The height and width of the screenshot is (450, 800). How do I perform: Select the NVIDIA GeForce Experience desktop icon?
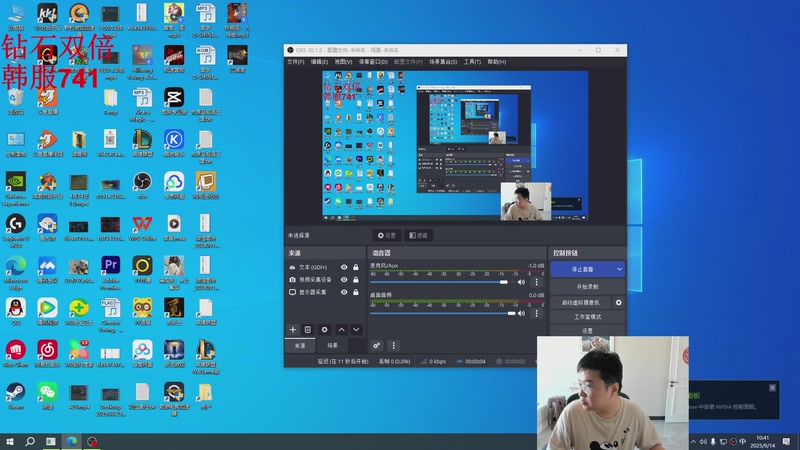click(x=16, y=189)
